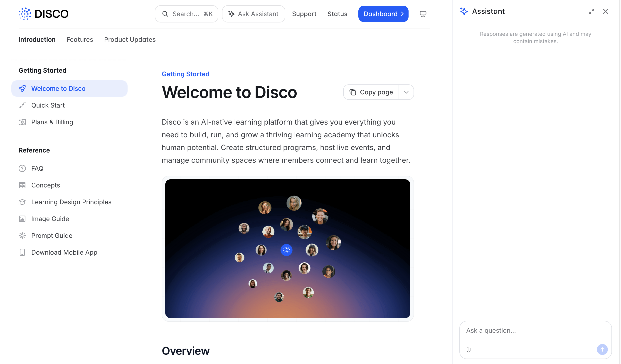Click the community avatars hero image

pos(288,248)
